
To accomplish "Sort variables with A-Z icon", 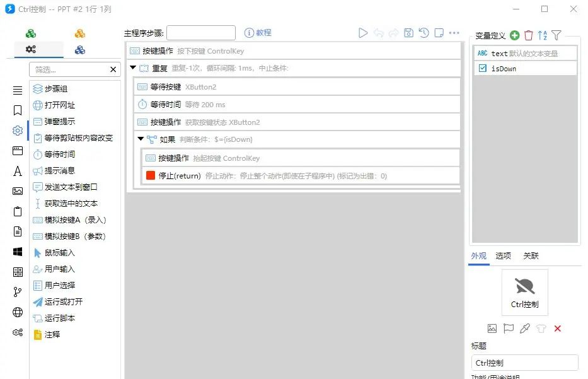I will pos(542,35).
